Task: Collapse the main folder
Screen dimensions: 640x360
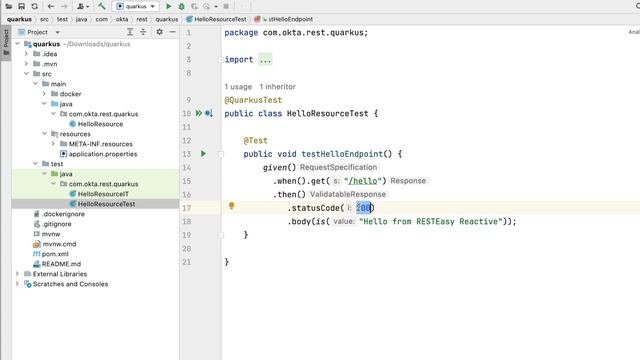Action: [36, 84]
